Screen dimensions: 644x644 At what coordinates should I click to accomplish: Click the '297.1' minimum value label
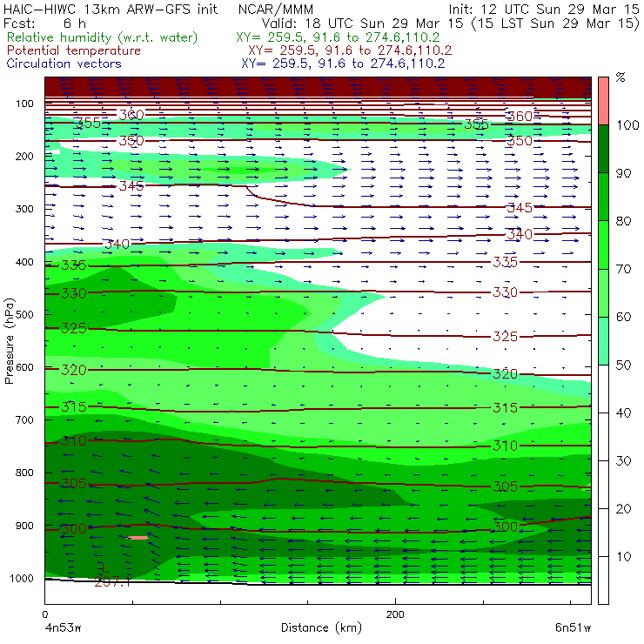[x=112, y=581]
